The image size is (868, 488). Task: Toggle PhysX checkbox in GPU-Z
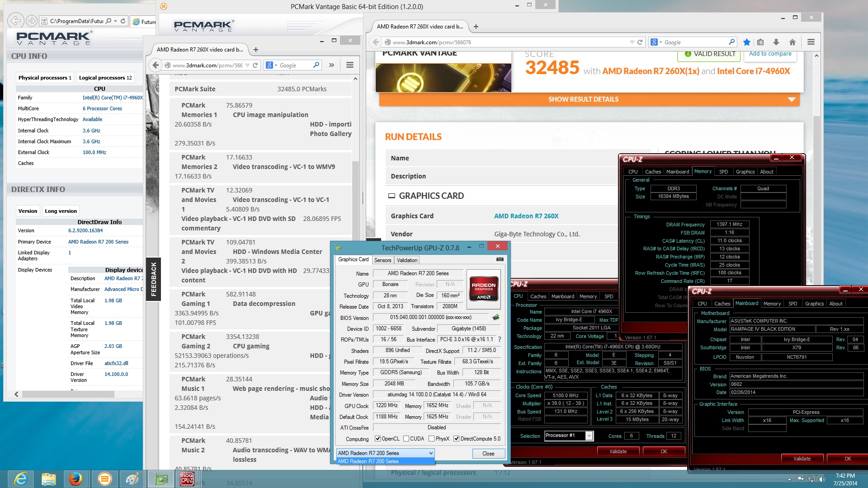tap(431, 439)
